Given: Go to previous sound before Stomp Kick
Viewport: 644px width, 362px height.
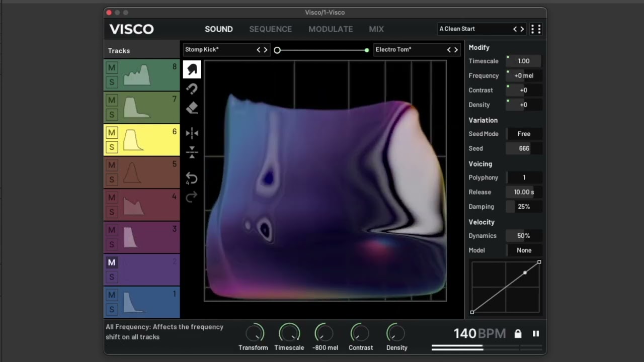Looking at the screenshot, I should [x=259, y=50].
